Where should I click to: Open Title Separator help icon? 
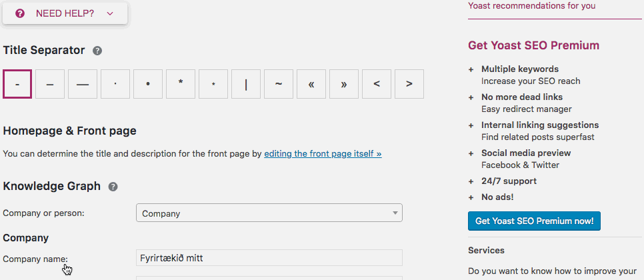tap(97, 51)
